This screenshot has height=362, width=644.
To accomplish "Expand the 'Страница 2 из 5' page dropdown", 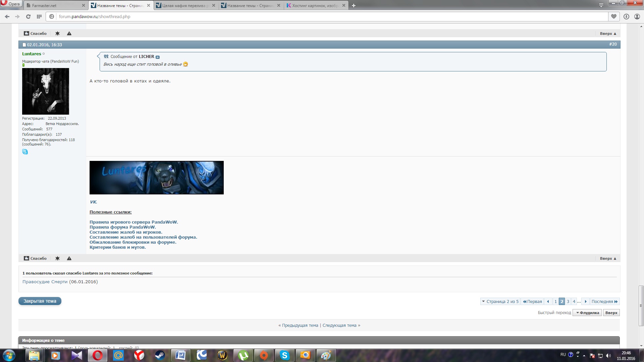I will [500, 301].
